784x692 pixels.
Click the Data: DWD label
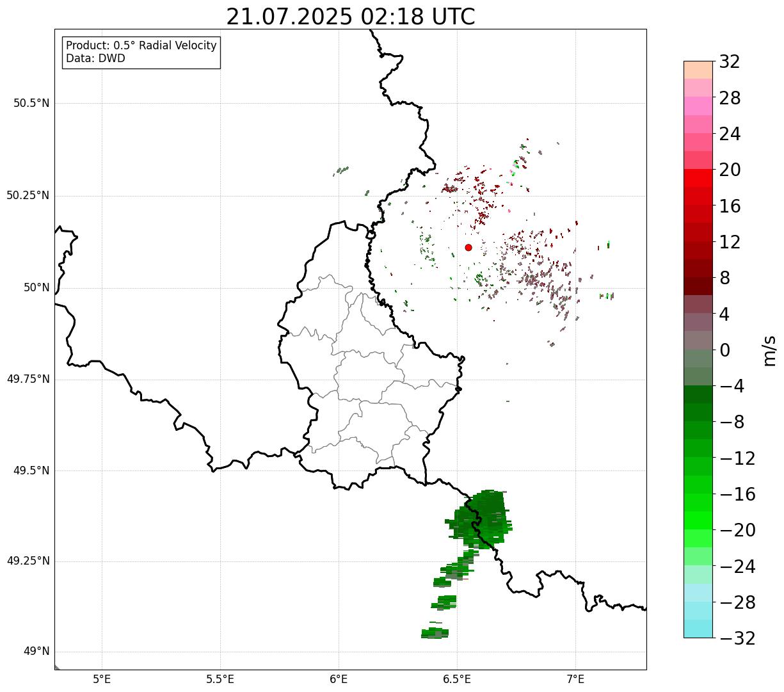pyautogui.click(x=95, y=58)
